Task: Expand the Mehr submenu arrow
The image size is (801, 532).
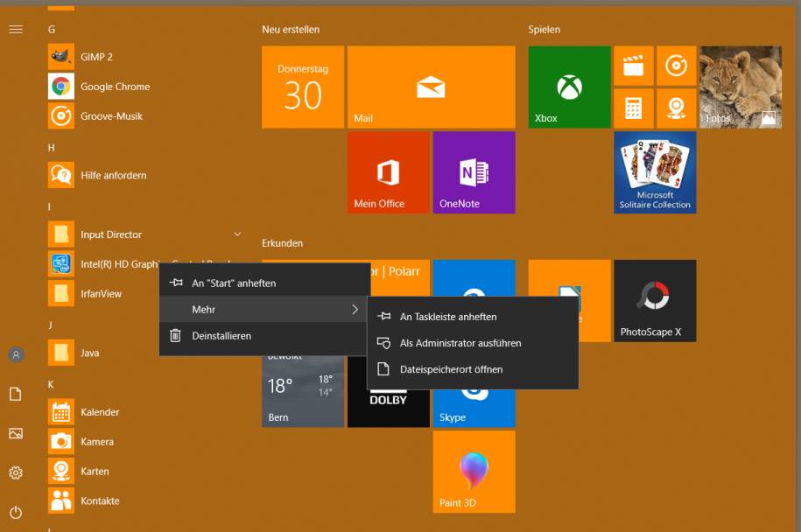Action: [355, 310]
